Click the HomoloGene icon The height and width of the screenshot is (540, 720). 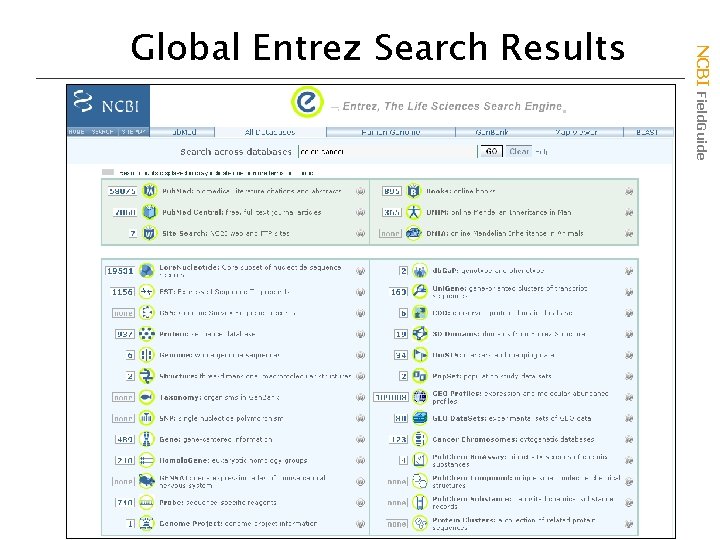coord(146,460)
